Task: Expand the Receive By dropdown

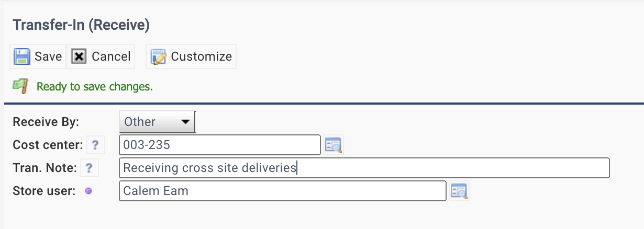Action: coord(157,122)
